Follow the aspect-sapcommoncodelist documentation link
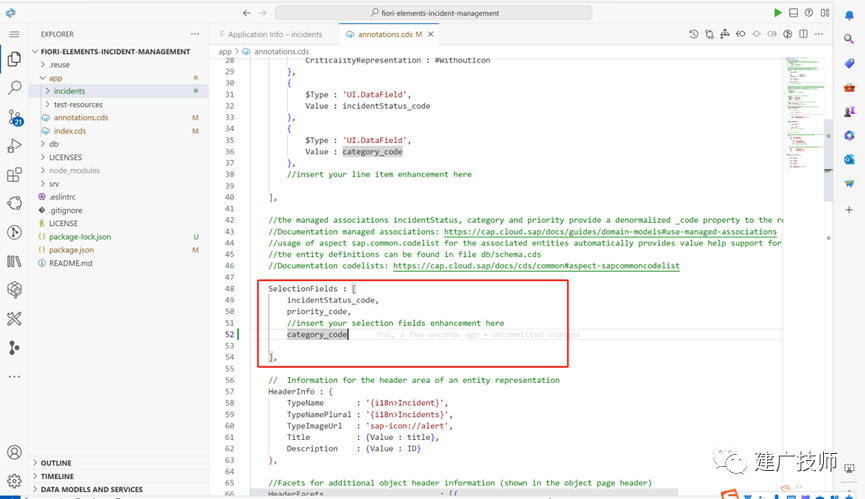The width and height of the screenshot is (865, 499). click(536, 266)
